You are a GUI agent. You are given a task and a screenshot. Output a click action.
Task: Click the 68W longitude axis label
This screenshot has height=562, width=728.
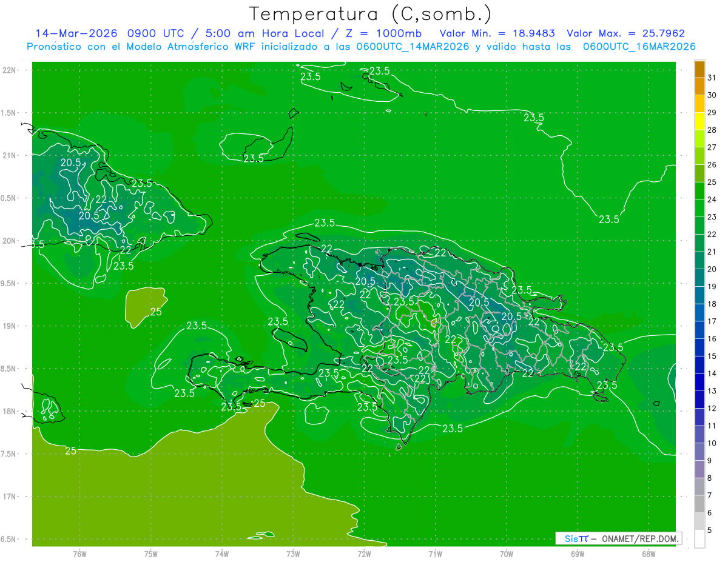coord(649,554)
